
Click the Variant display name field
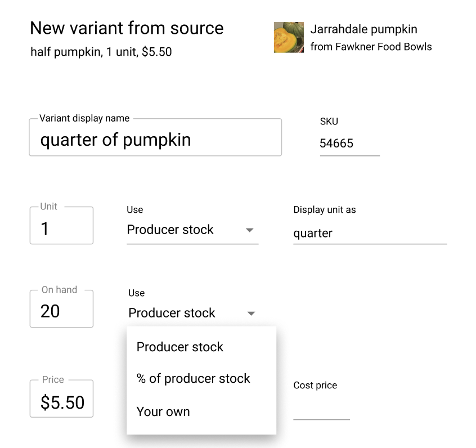point(155,140)
